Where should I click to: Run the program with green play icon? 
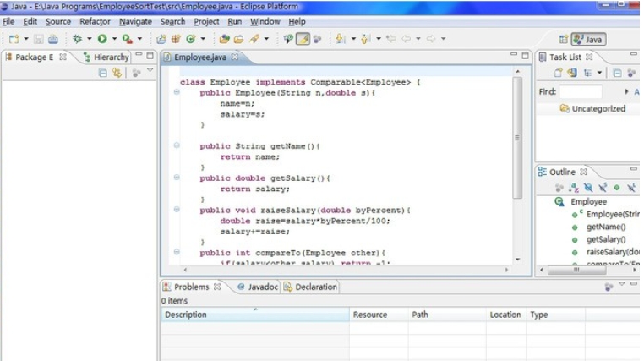pyautogui.click(x=102, y=39)
